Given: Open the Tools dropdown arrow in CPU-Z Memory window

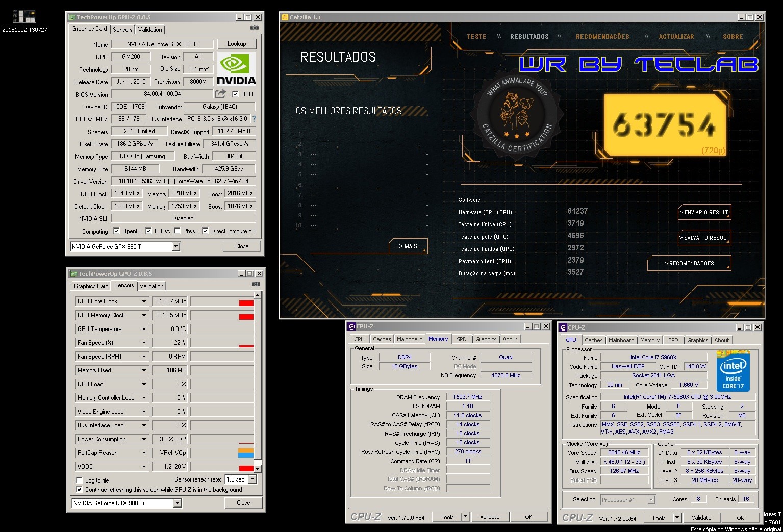Looking at the screenshot, I should pos(465,517).
